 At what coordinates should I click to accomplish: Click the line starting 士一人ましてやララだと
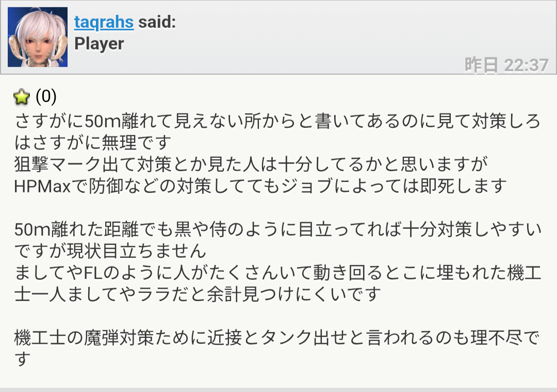[x=198, y=295]
